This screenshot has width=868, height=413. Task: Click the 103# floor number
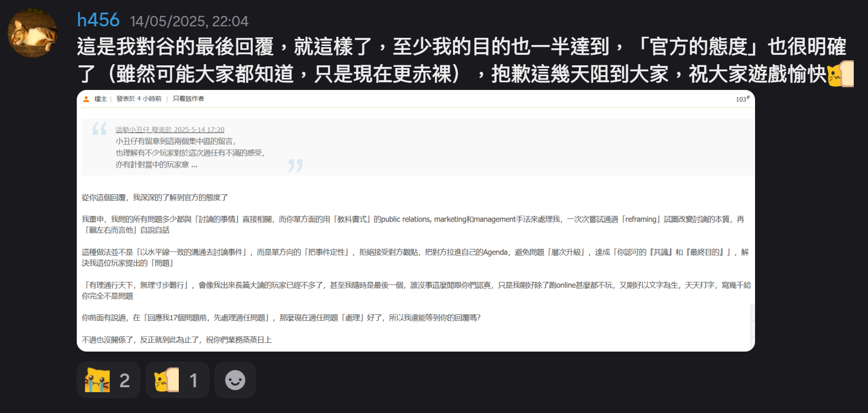pyautogui.click(x=742, y=99)
